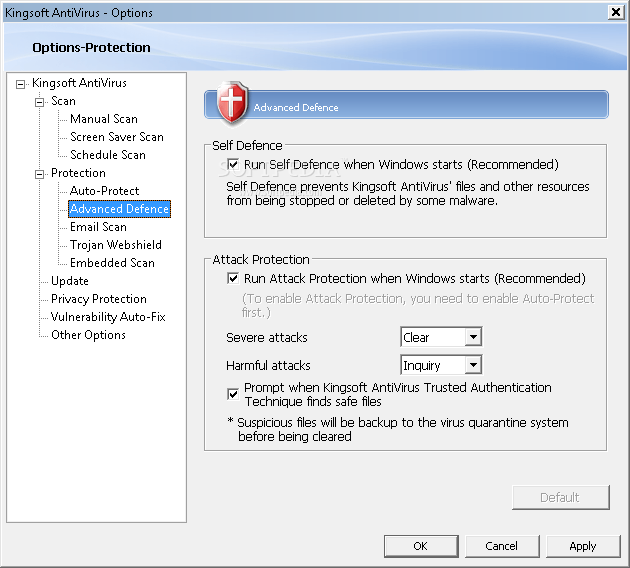Click the Self Defence description text
630x568 pixels.
pyautogui.click(x=407, y=193)
